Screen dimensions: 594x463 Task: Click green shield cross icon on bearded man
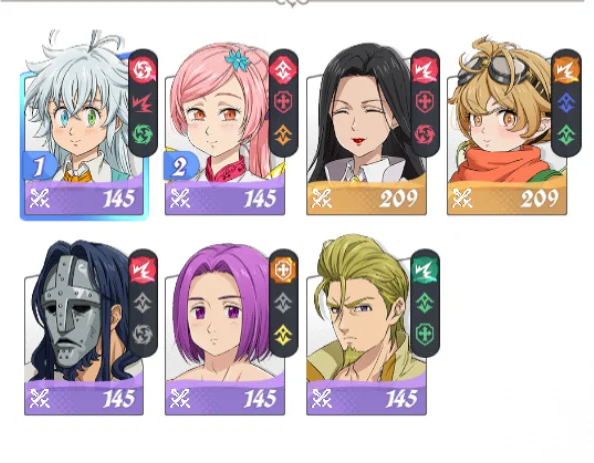[x=425, y=335]
